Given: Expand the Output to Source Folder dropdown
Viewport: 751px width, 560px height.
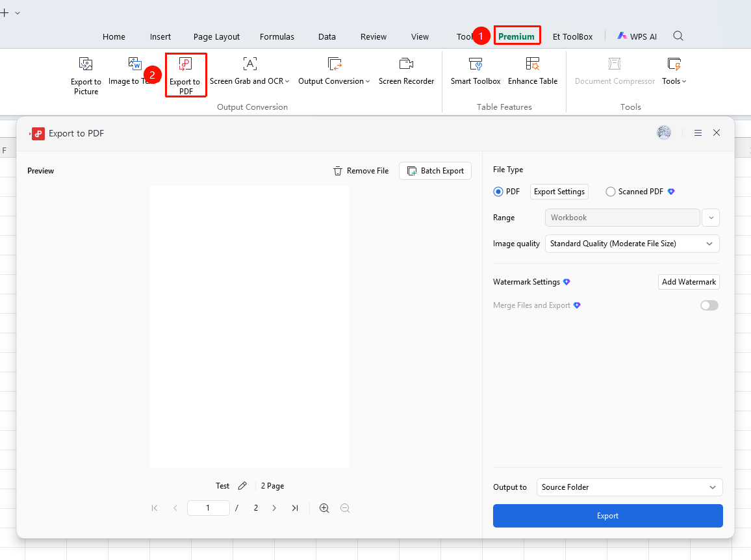Looking at the screenshot, I should tap(630, 487).
